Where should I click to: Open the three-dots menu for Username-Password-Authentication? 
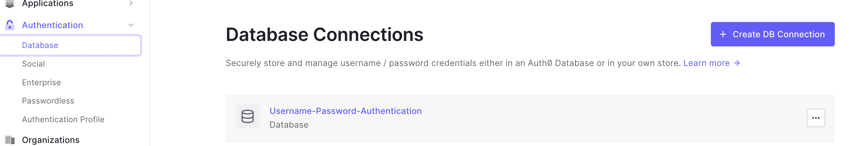click(x=815, y=118)
